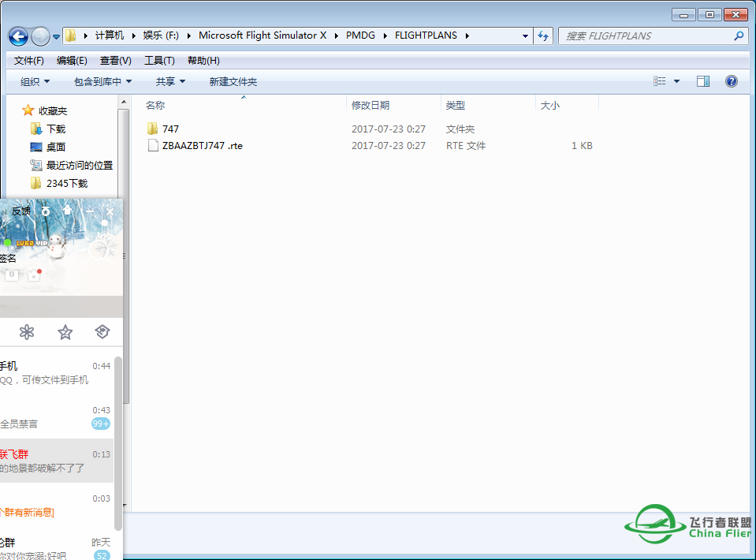Click the diamond badge icon in the QQ panel
Image resolution: width=756 pixels, height=560 pixels.
[x=102, y=332]
